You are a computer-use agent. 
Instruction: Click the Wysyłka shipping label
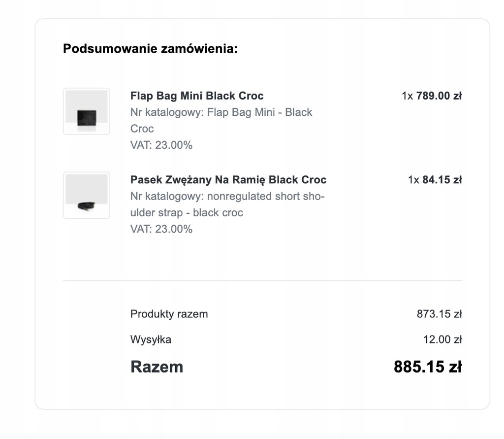coord(151,339)
